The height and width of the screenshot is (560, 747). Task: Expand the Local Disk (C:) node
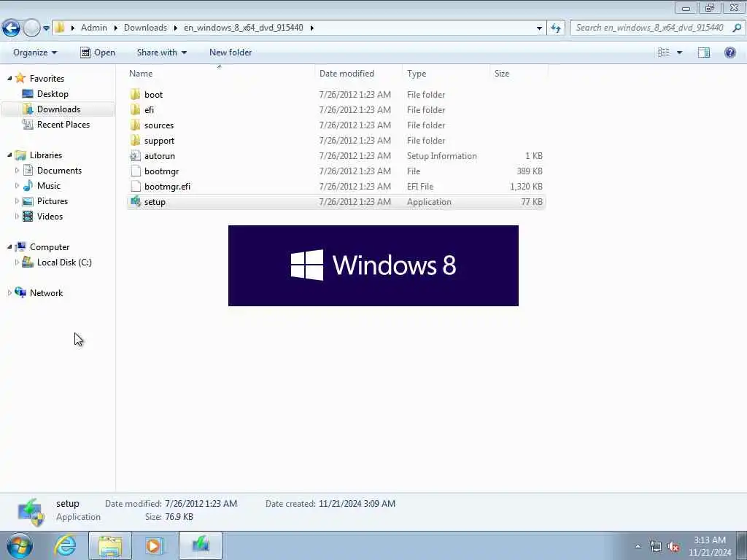tap(18, 262)
